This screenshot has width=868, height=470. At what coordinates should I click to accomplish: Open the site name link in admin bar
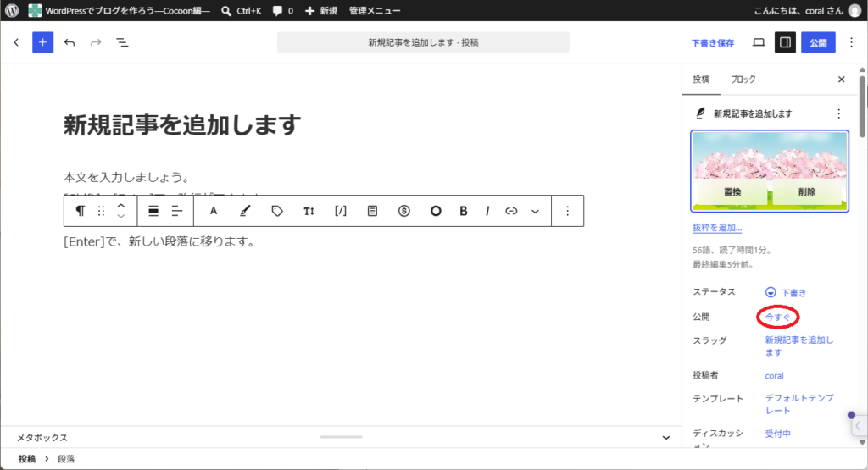[120, 10]
